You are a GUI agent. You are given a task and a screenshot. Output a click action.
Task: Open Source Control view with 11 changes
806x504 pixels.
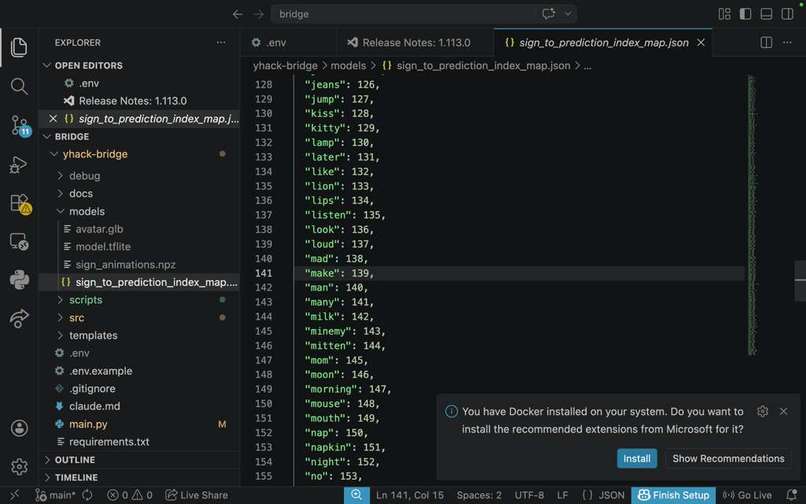coord(20,125)
